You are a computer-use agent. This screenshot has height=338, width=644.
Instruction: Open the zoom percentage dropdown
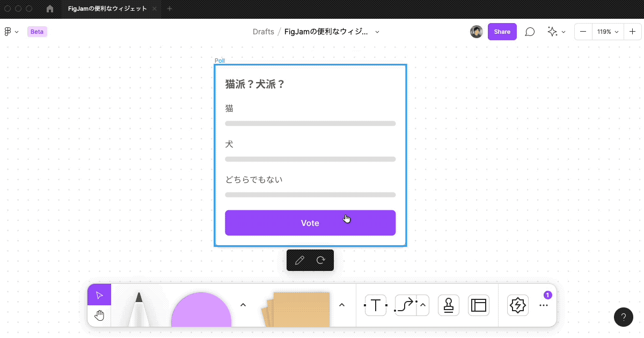click(x=607, y=32)
